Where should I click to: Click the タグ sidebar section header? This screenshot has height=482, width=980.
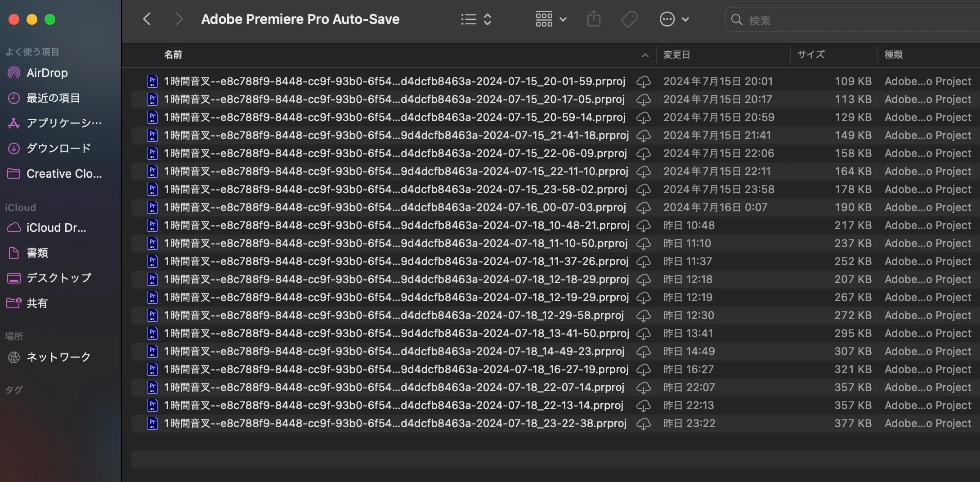pos(13,390)
